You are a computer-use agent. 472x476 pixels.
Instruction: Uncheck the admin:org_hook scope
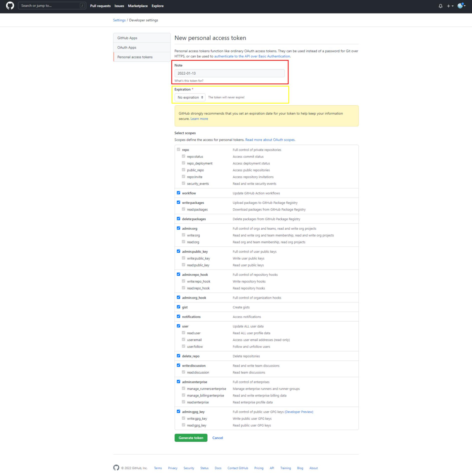(178, 298)
